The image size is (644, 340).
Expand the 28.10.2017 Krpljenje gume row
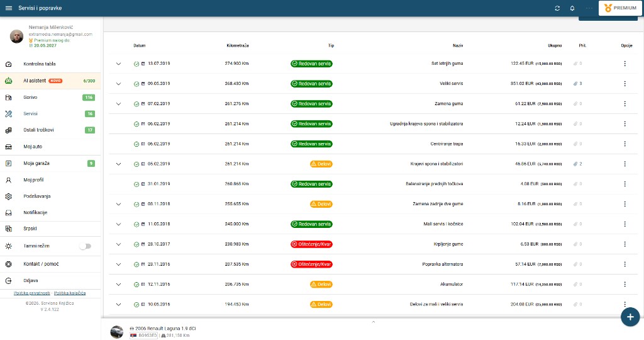click(x=118, y=244)
